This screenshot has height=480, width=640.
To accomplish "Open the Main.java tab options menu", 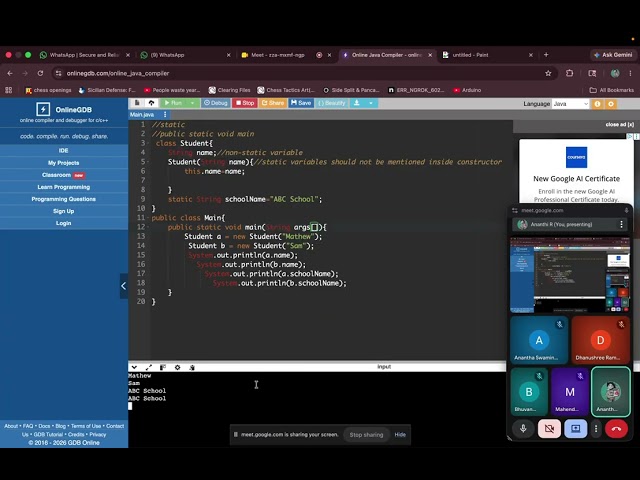I will 165,115.
